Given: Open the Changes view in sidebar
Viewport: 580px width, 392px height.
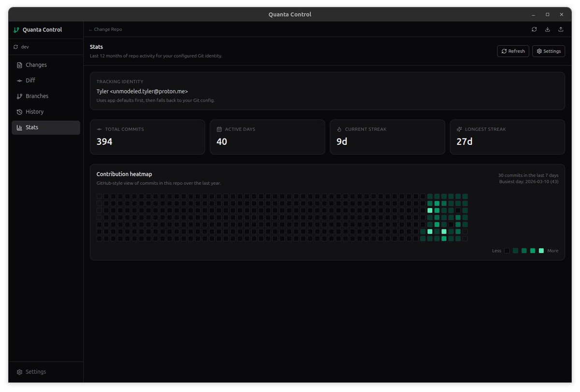Looking at the screenshot, I should [46, 65].
